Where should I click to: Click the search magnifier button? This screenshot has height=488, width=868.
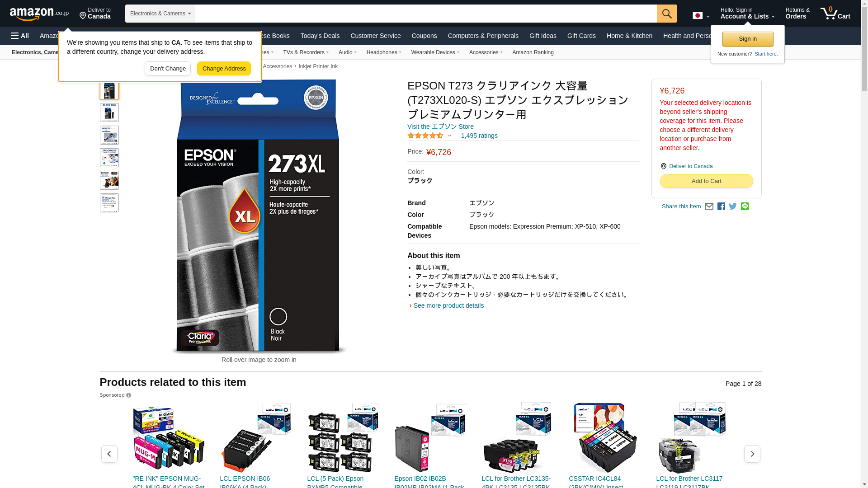(x=667, y=14)
